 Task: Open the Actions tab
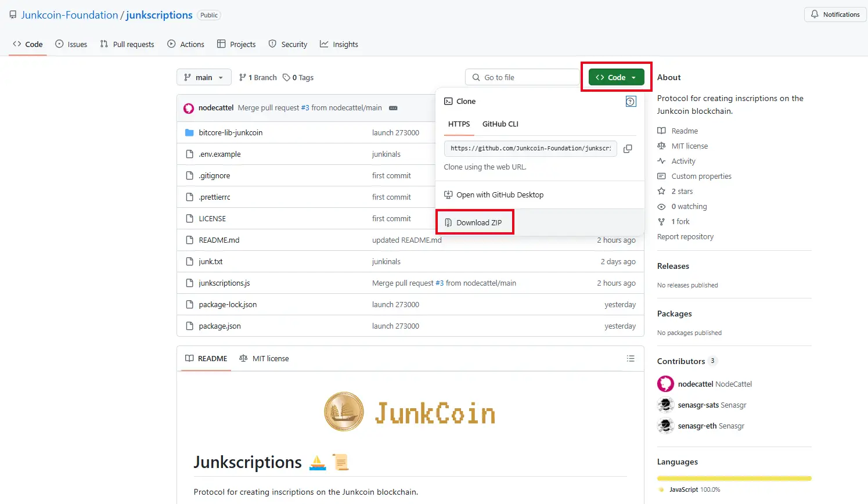tap(186, 44)
